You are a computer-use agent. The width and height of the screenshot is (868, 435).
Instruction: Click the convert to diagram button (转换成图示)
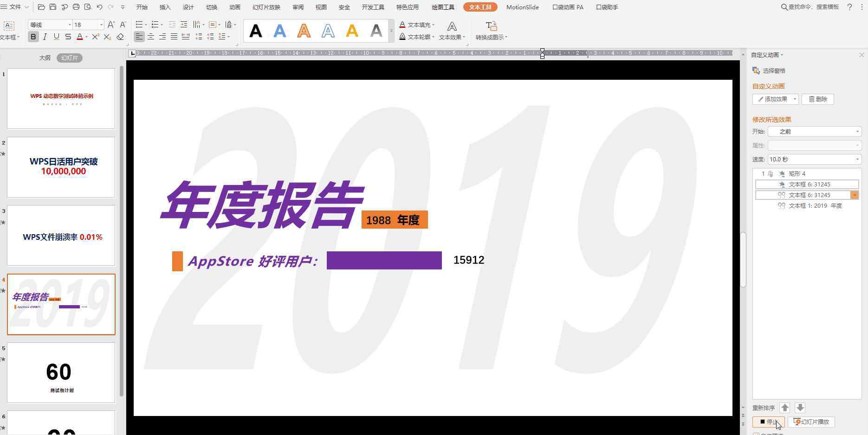[x=491, y=31]
